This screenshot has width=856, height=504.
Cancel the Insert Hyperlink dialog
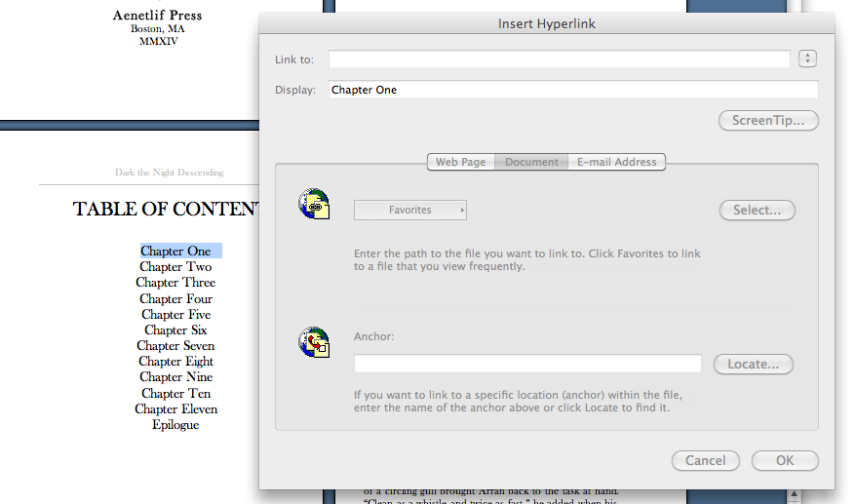705,460
